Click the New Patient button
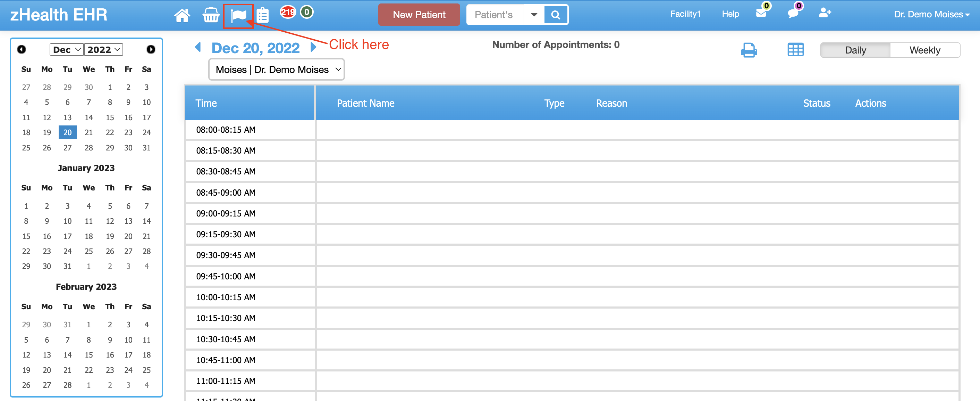 pos(419,15)
